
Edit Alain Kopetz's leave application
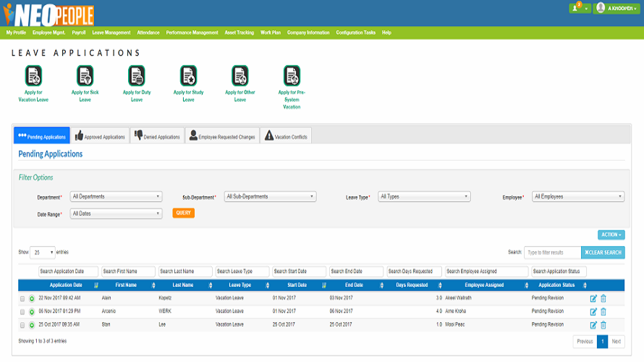(x=593, y=298)
